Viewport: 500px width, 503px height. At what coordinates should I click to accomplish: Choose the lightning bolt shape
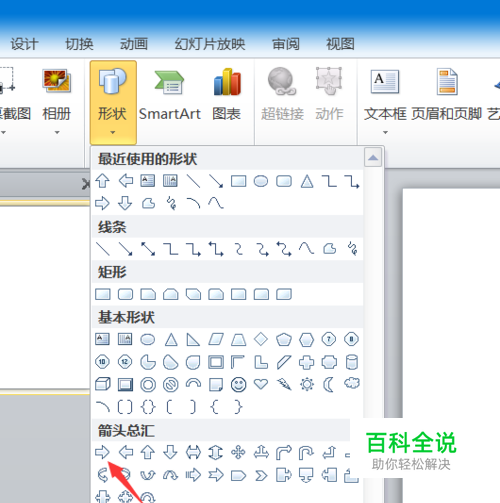point(284,384)
